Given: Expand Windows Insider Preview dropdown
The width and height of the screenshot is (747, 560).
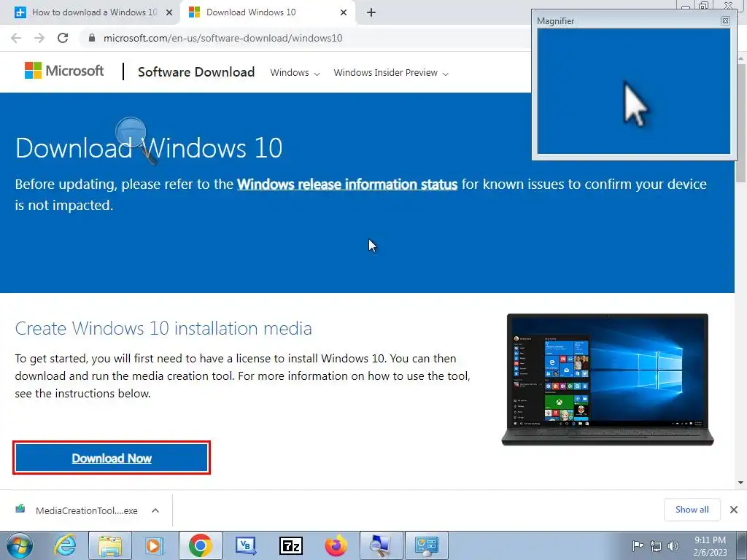Looking at the screenshot, I should [391, 73].
